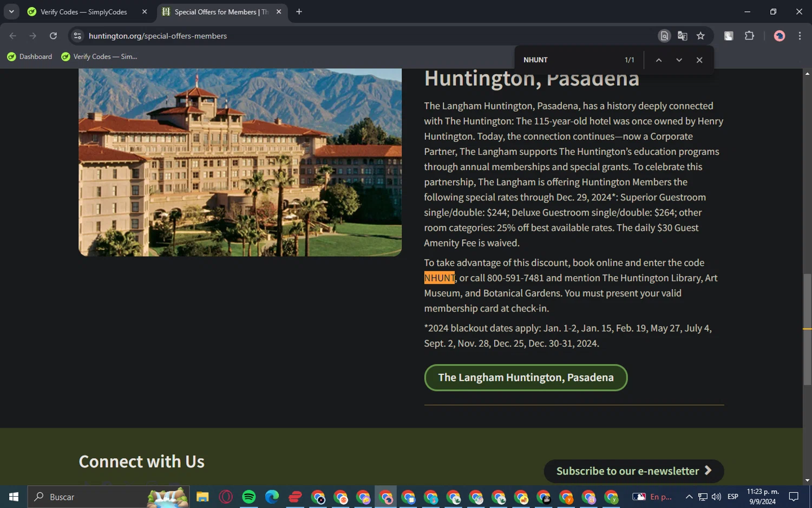
Task: View site information icon in address bar
Action: tap(77, 36)
